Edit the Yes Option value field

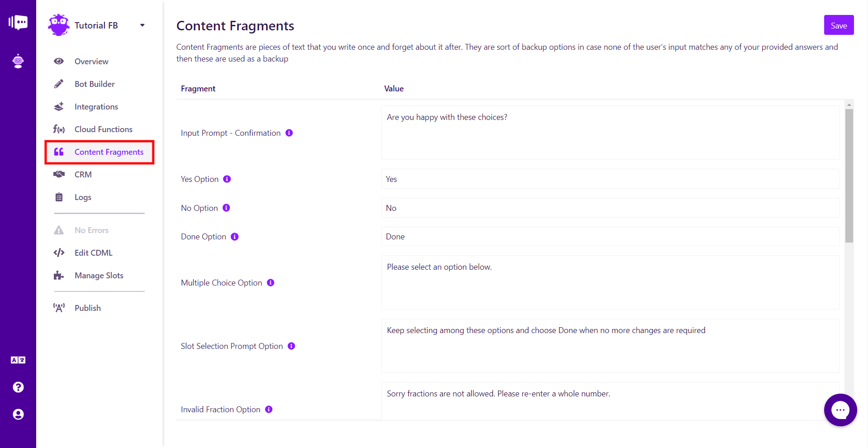(x=610, y=179)
